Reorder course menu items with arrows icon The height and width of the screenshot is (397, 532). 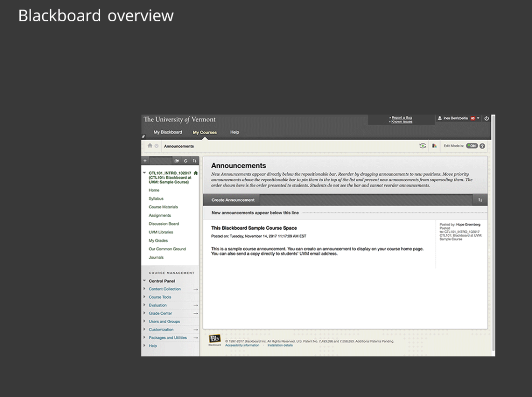point(194,161)
